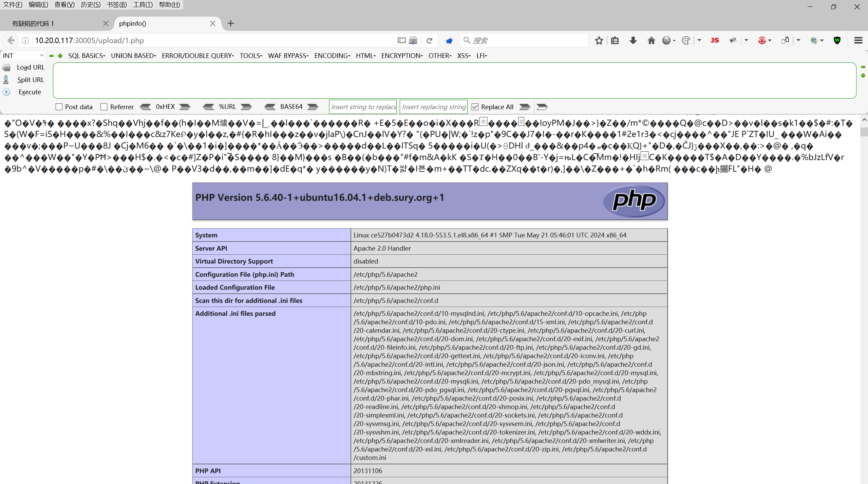
Task: Enable the Post data checkbox
Action: tap(59, 107)
